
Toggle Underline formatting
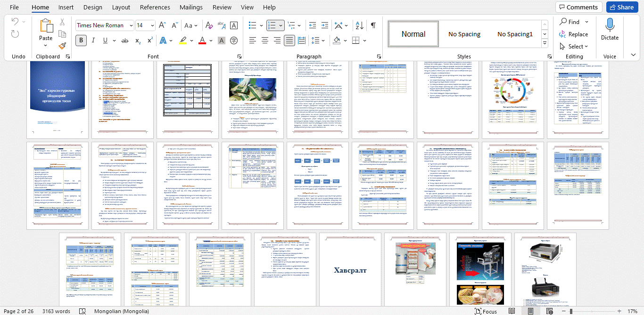coord(105,40)
